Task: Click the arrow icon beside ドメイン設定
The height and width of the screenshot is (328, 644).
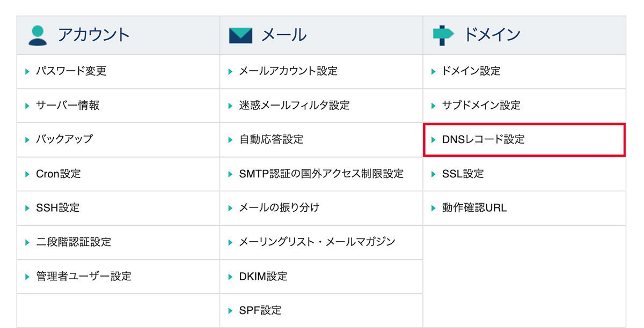Action: (x=433, y=71)
